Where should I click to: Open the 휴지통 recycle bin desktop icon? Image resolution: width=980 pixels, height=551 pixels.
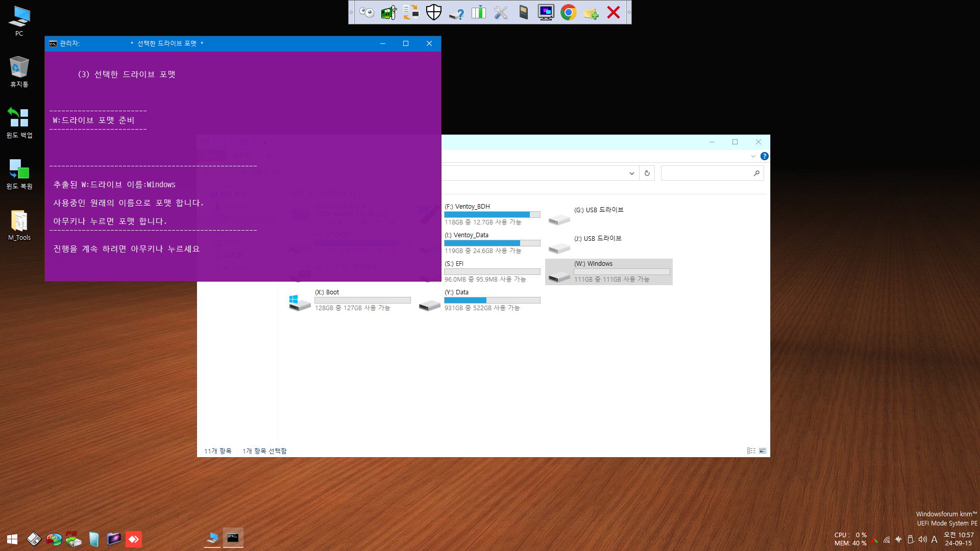click(x=19, y=72)
